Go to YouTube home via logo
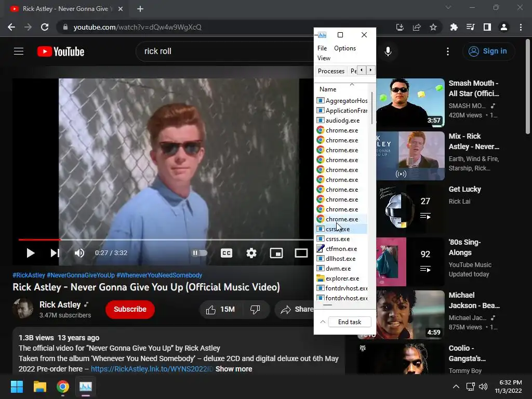Screen dimensions: 532x399 tap(61, 51)
